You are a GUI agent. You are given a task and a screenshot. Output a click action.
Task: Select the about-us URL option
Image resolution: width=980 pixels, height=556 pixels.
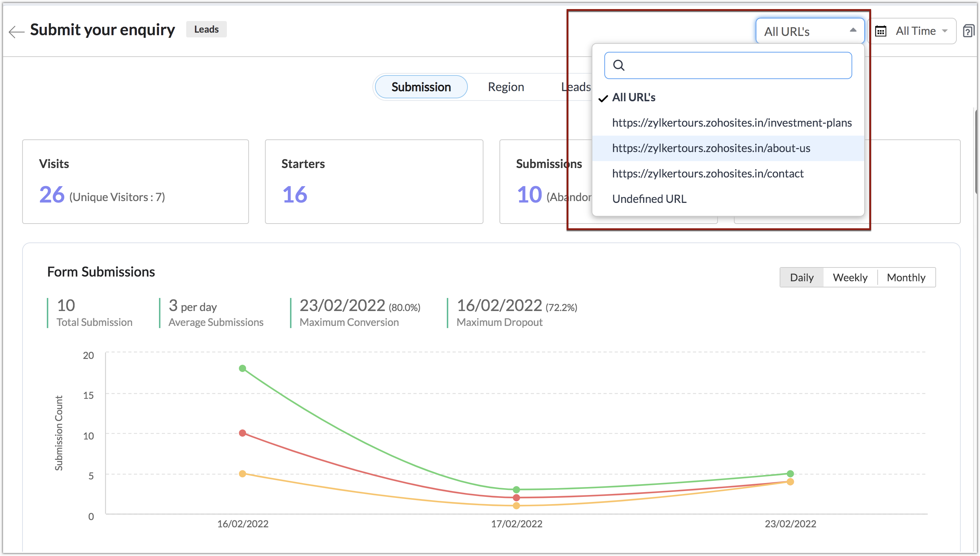coord(711,148)
